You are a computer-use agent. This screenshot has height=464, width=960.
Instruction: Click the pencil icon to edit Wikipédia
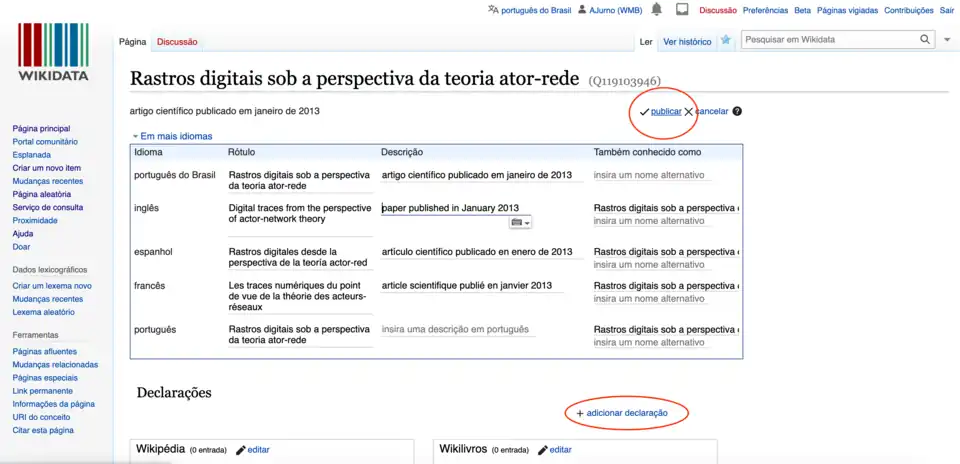(241, 450)
